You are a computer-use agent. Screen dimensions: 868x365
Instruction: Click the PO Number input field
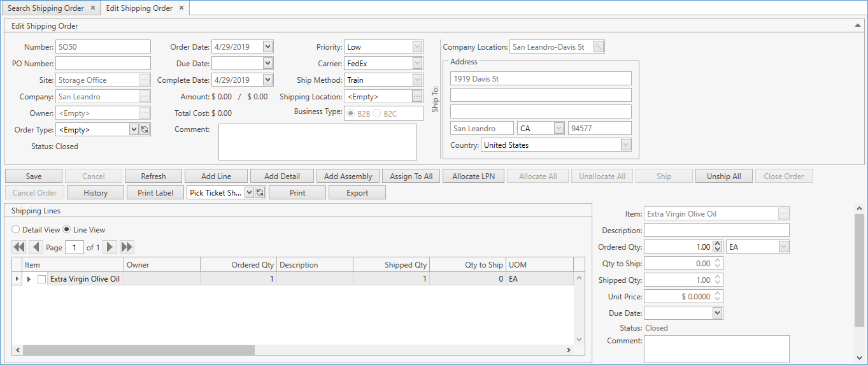pyautogui.click(x=103, y=63)
